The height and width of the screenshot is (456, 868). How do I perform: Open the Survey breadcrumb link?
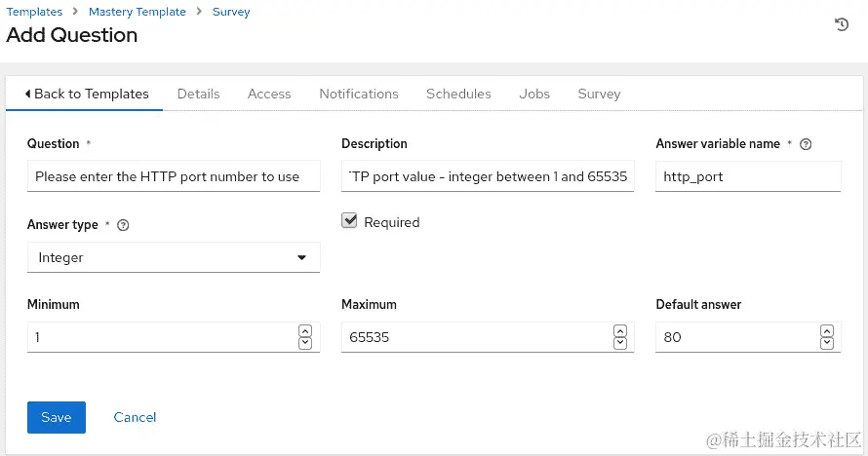pyautogui.click(x=231, y=12)
